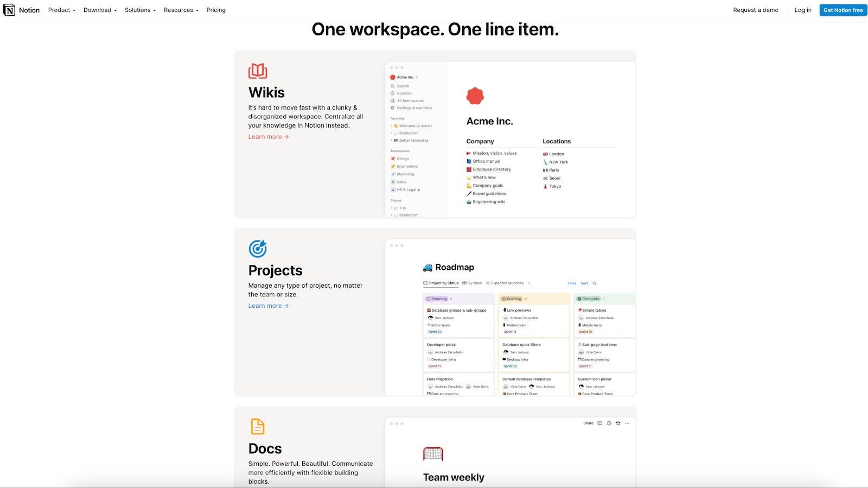
Task: Go to the Pricing page
Action: pyautogui.click(x=216, y=10)
